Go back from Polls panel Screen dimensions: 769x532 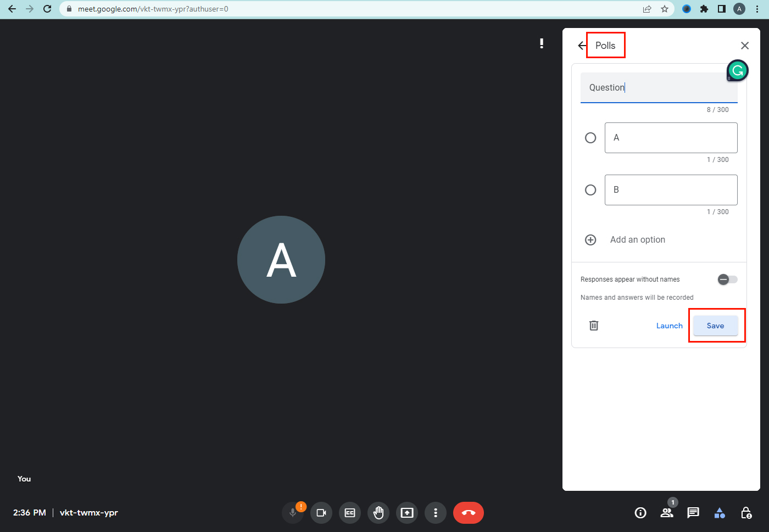click(582, 46)
